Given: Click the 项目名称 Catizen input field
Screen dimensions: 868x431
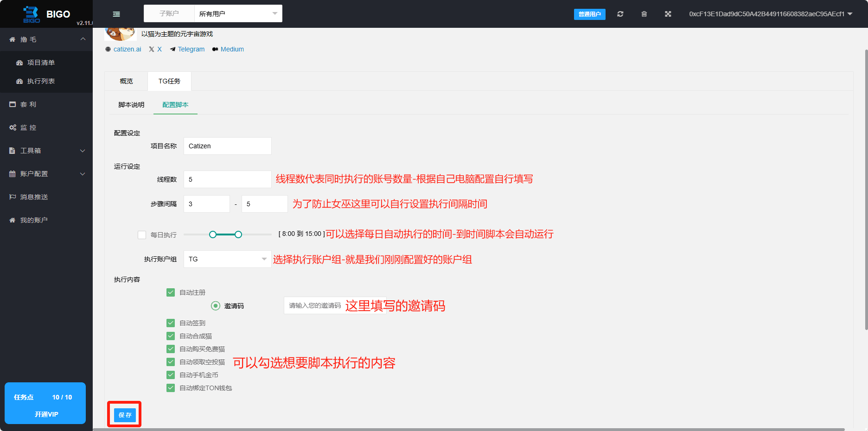Looking at the screenshot, I should point(228,146).
